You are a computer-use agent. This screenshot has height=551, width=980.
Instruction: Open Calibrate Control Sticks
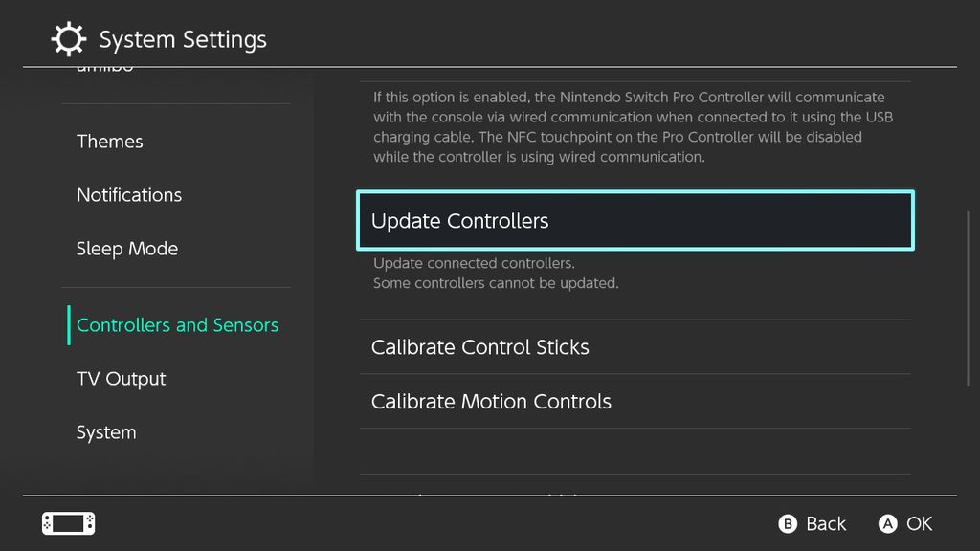click(x=480, y=347)
